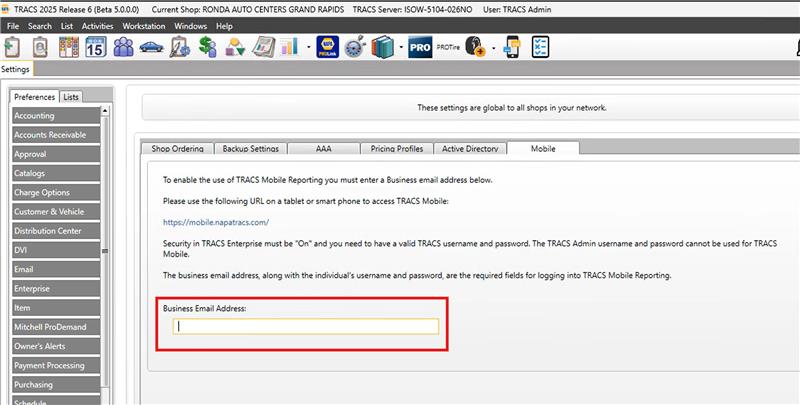Screen dimensions: 800x405
Task: Expand the dropdown arrow beside tire icon
Action: pos(493,48)
